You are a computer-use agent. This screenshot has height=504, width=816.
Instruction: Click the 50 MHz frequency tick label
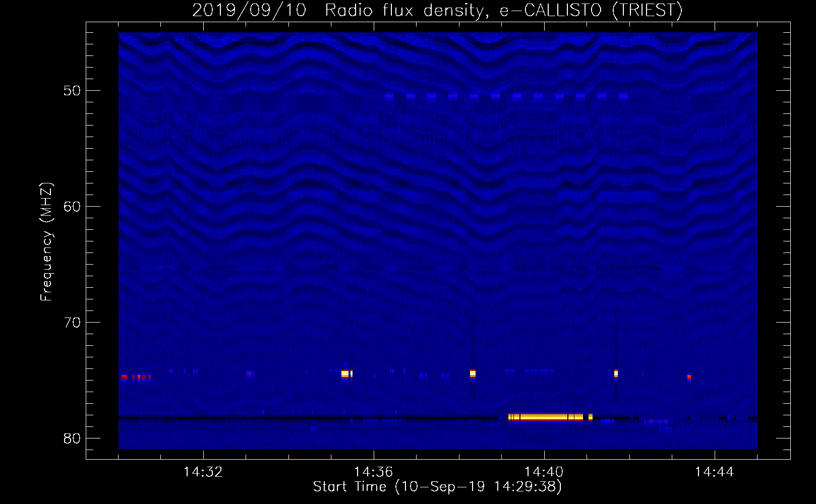[x=72, y=91]
